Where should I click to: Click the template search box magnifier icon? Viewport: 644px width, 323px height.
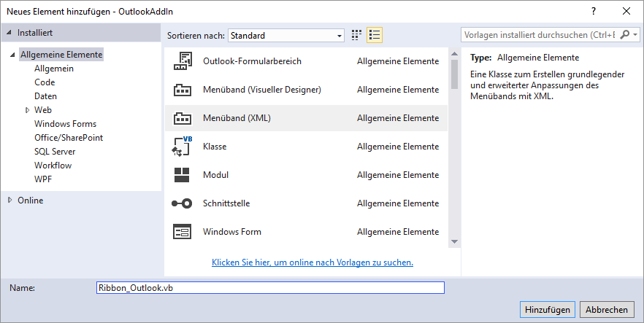pos(626,35)
